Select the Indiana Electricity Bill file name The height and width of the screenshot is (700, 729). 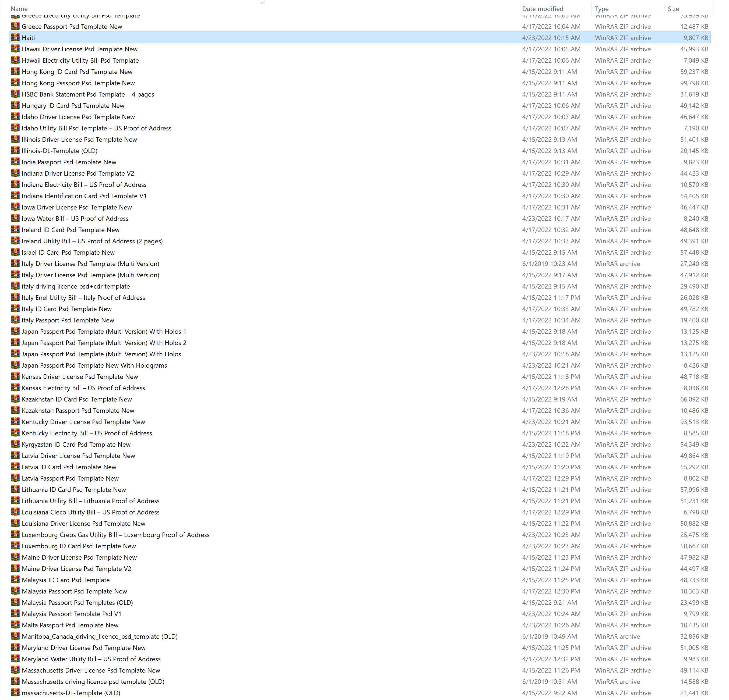pyautogui.click(x=84, y=185)
